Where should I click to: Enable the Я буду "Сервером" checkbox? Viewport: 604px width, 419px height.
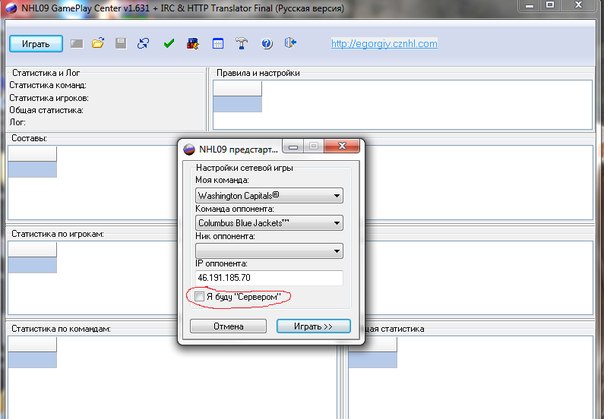point(199,297)
